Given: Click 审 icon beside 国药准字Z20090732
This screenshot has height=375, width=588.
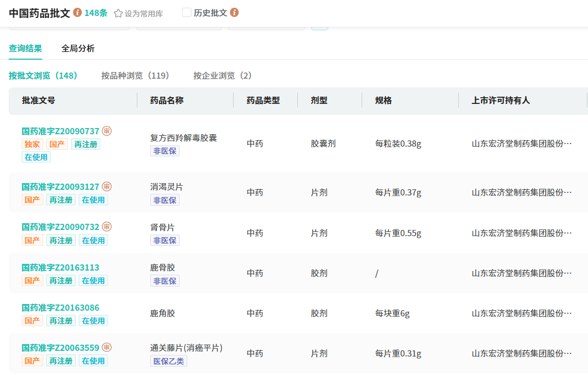Looking at the screenshot, I should click(x=106, y=227).
